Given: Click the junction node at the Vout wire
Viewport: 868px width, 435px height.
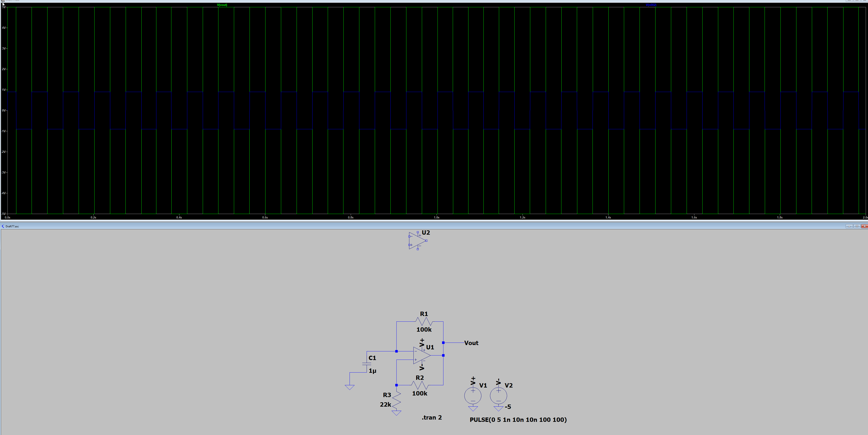Looking at the screenshot, I should [443, 343].
